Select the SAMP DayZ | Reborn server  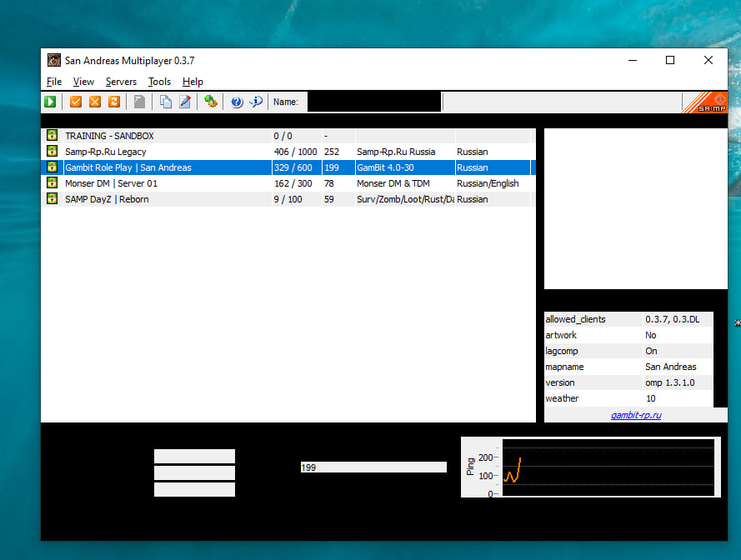167,199
